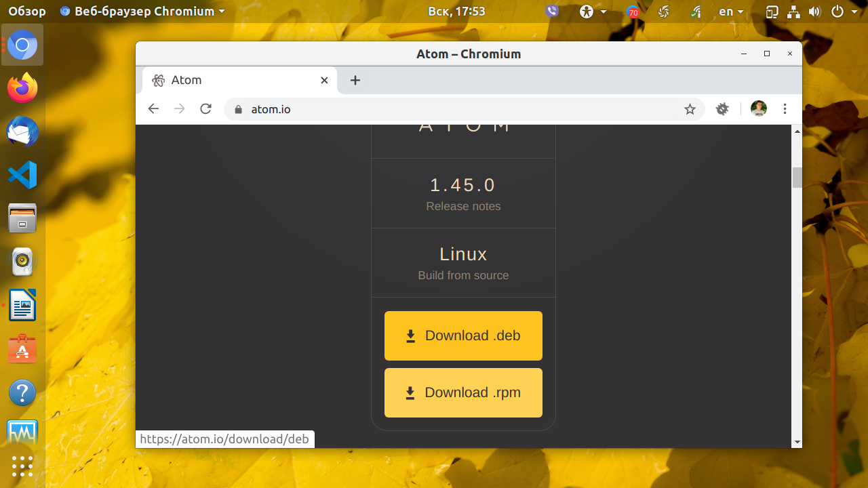Click the scrollbar up arrow

click(x=797, y=131)
